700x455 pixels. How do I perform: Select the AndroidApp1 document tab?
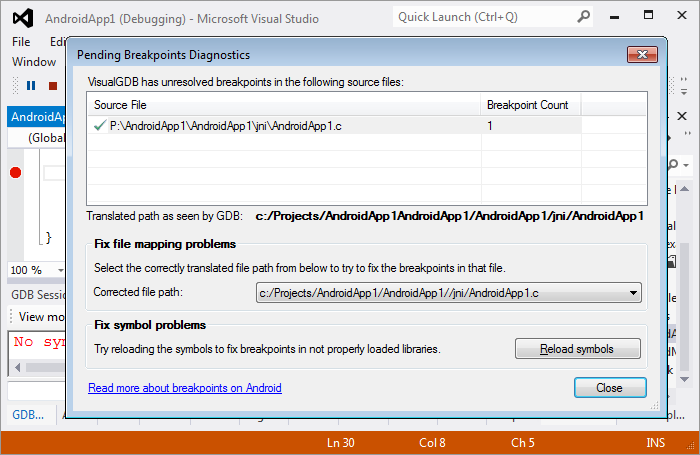click(x=38, y=117)
